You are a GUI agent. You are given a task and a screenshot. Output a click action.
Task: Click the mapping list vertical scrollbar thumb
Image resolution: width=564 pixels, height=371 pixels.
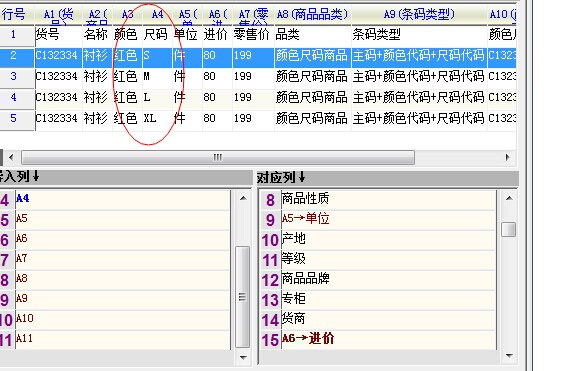(509, 230)
